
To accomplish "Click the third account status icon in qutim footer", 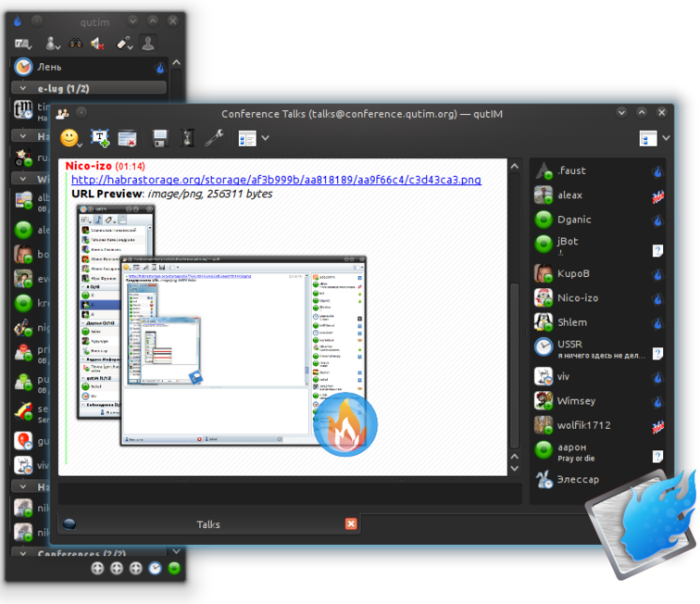I will [136, 568].
